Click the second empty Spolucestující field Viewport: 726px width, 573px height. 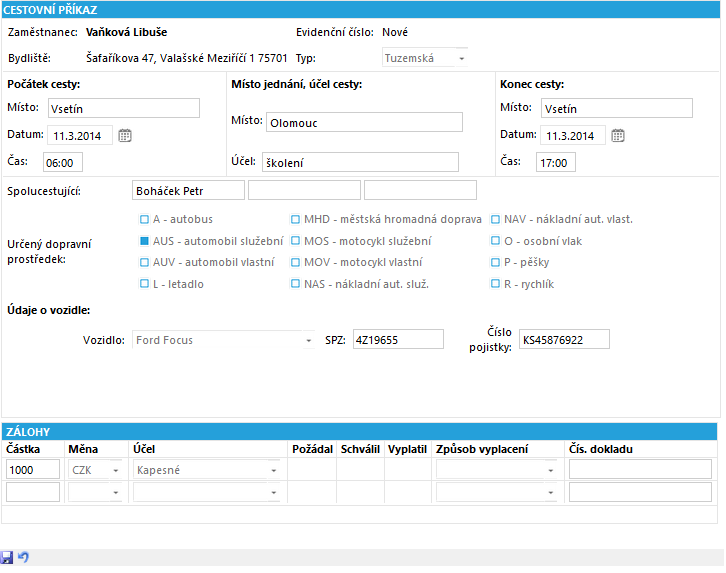(x=304, y=190)
